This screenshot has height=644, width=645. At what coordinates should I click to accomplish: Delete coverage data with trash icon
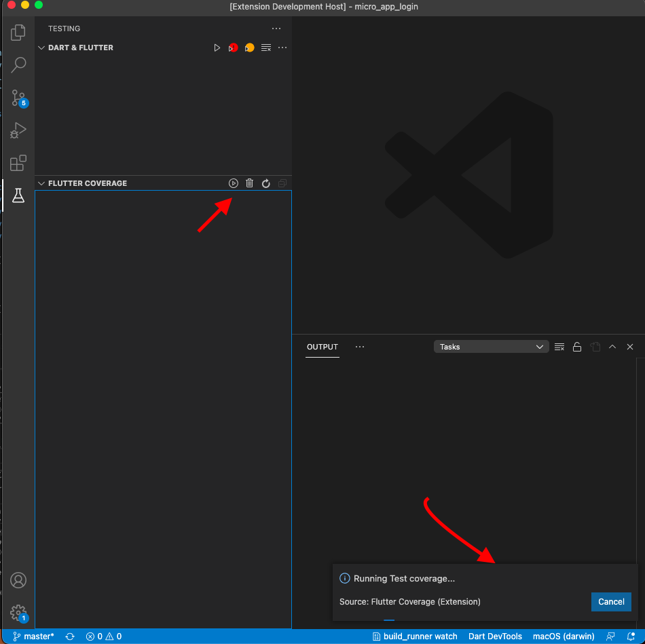click(249, 183)
